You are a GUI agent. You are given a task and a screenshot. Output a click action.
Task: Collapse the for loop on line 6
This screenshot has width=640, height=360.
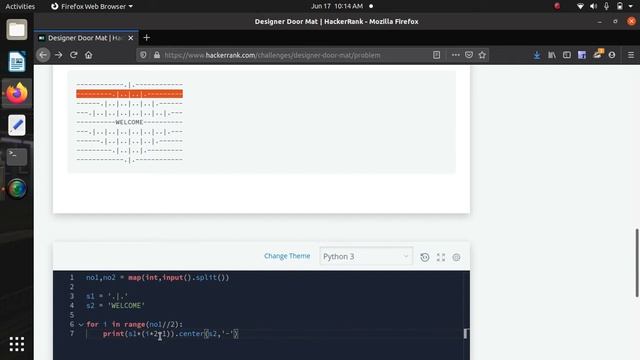click(x=81, y=325)
